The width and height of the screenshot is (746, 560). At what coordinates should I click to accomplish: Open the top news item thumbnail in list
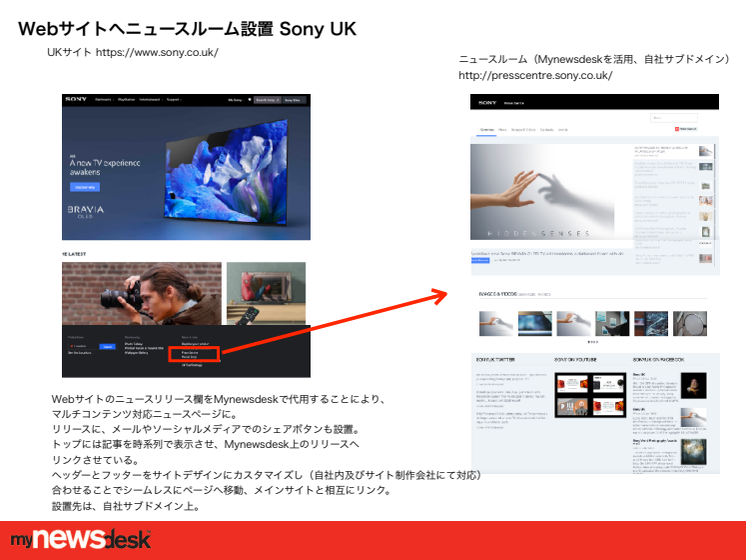pyautogui.click(x=706, y=152)
